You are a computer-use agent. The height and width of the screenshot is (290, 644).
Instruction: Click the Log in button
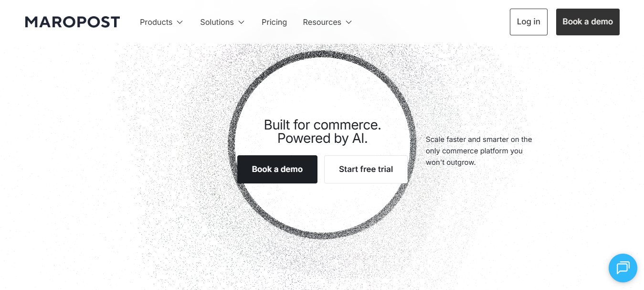528,22
